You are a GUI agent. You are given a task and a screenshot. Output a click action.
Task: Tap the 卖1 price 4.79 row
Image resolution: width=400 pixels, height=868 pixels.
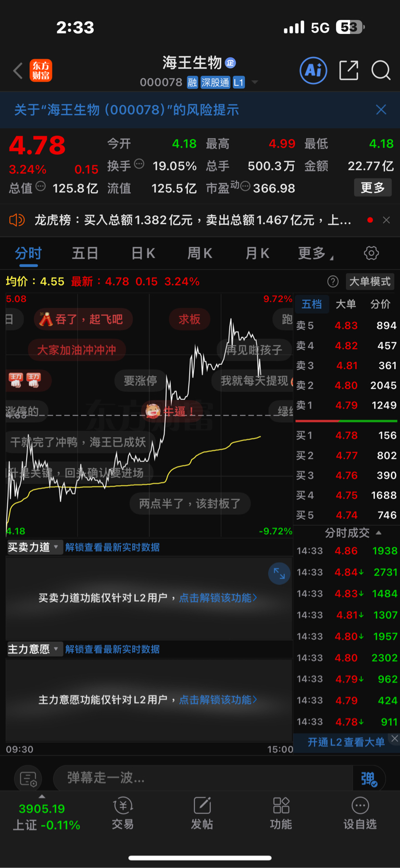pyautogui.click(x=346, y=405)
